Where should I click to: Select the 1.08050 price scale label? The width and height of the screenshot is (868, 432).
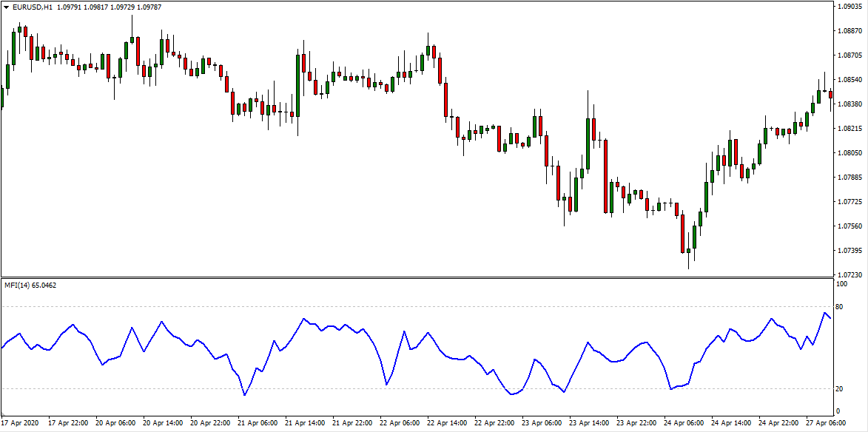pos(849,153)
